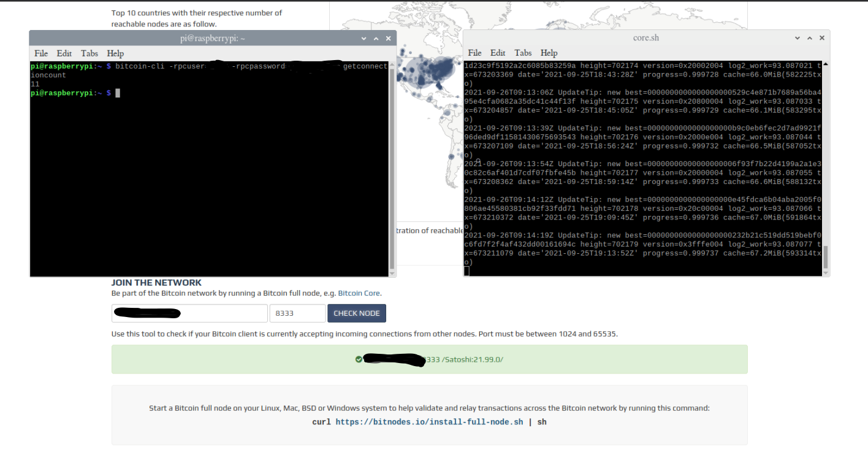Click the pi@raspberrypi title bar text
The image size is (868, 455).
[x=213, y=38]
